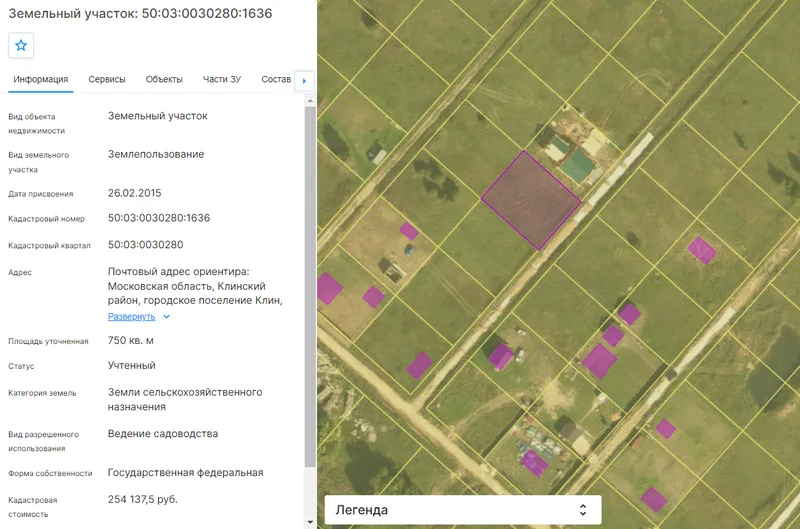Click the green-roofed building on the map
This screenshot has height=529, width=800.
pos(578,165)
